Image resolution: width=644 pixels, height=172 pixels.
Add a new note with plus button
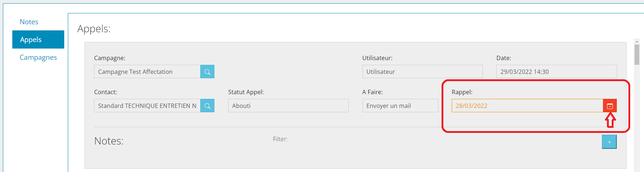(x=610, y=142)
